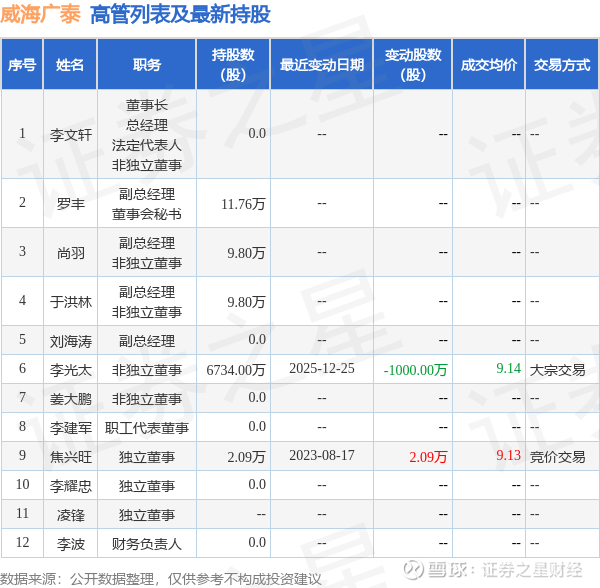The image size is (600, 588).
Task: Click the green change value -1000.00万
Action: tap(416, 370)
